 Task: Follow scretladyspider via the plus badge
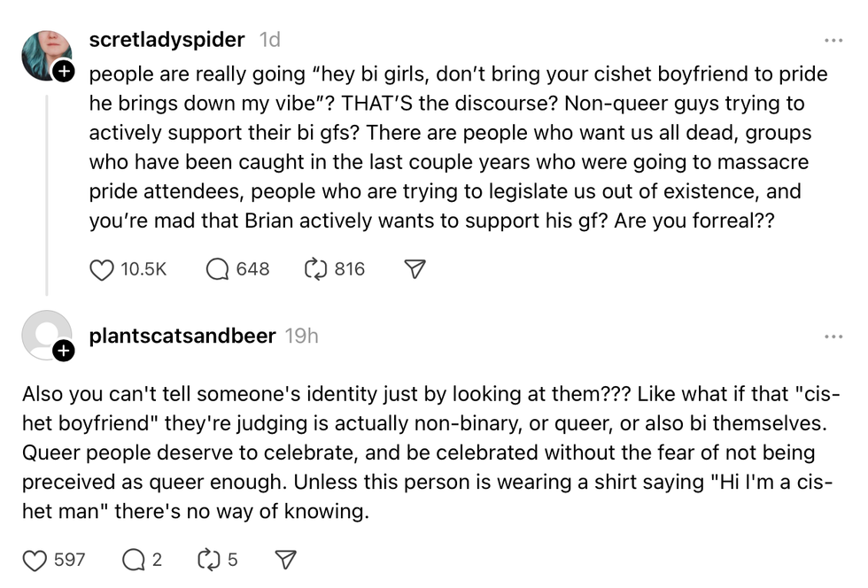pyautogui.click(x=65, y=69)
